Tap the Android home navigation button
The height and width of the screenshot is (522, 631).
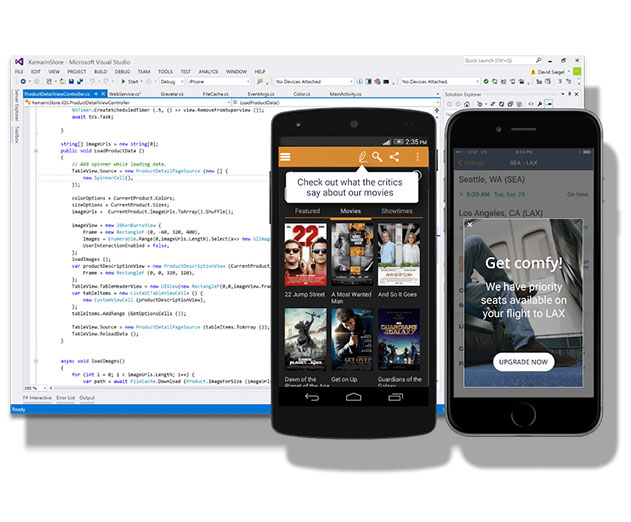(x=353, y=398)
